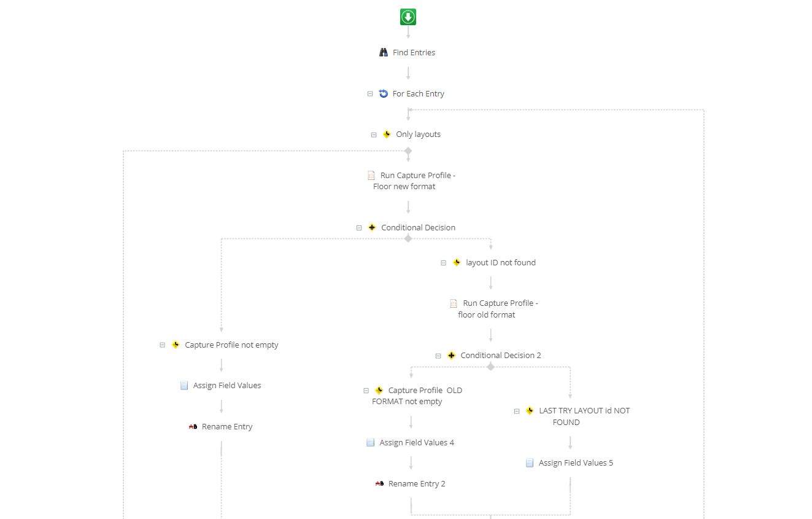Select the Assign Field Values 4 activity label
This screenshot has height=519, width=812.
point(417,442)
